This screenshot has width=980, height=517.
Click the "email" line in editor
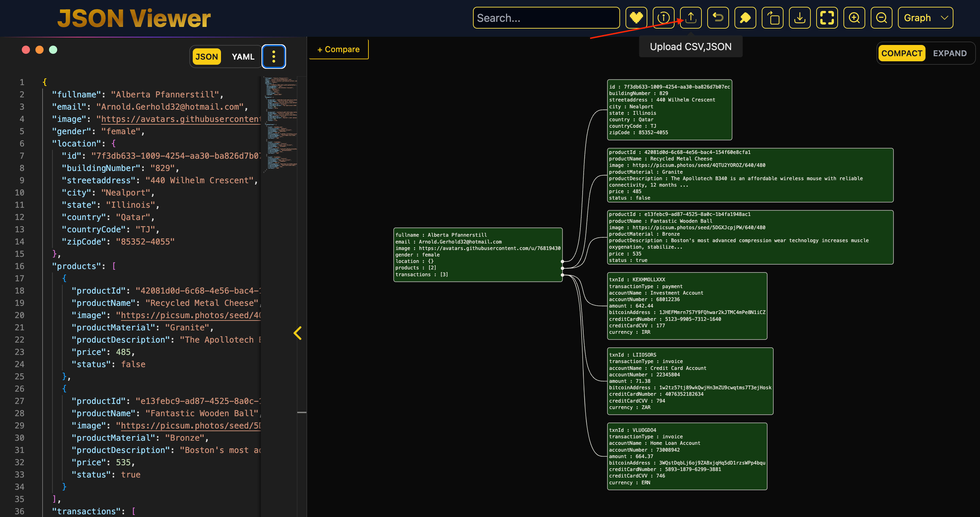coord(150,107)
